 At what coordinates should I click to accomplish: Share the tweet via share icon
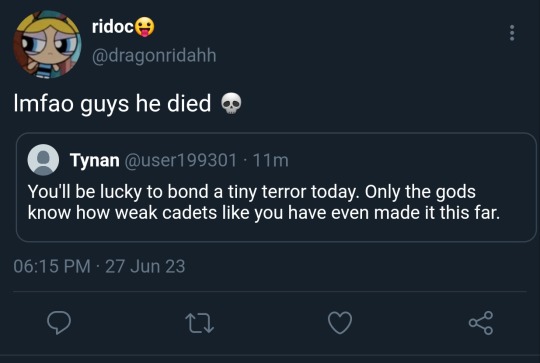pyautogui.click(x=481, y=323)
